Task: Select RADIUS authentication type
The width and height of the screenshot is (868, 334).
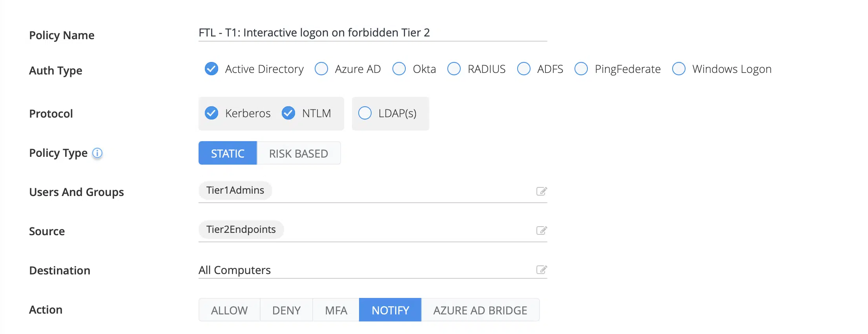Action: click(x=454, y=69)
